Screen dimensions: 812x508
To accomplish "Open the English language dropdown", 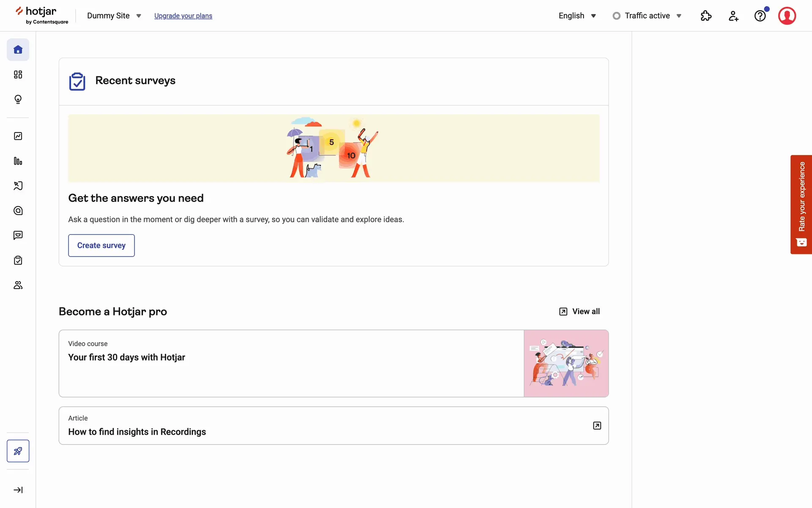I will 577,16.
